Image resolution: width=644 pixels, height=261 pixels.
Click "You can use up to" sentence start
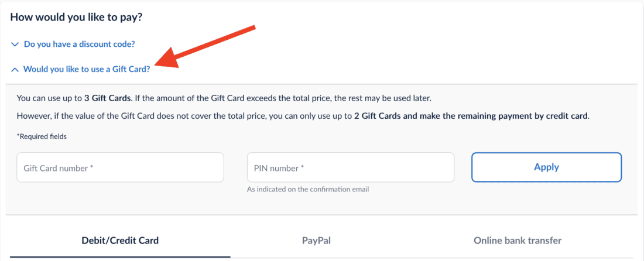(49, 98)
